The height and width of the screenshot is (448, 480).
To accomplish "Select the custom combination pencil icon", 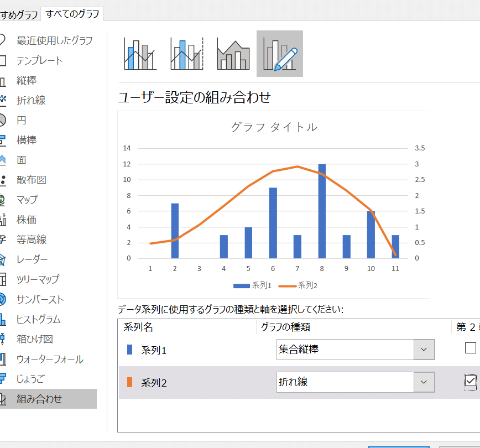I will point(280,54).
